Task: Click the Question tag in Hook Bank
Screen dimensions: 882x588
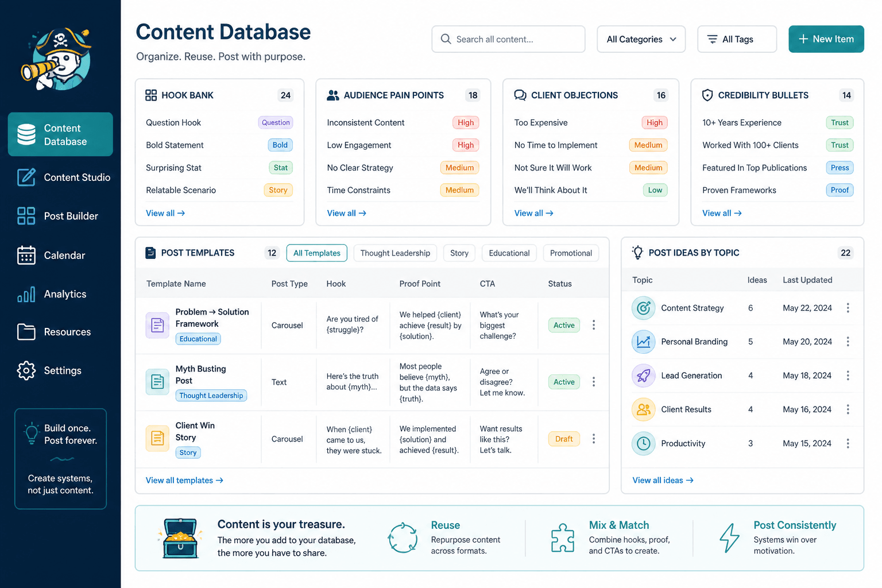Action: tap(276, 122)
